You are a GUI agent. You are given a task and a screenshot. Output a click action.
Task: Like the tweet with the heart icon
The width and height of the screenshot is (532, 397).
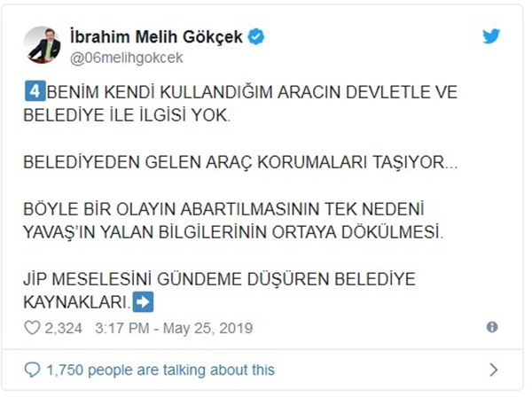tap(33, 328)
